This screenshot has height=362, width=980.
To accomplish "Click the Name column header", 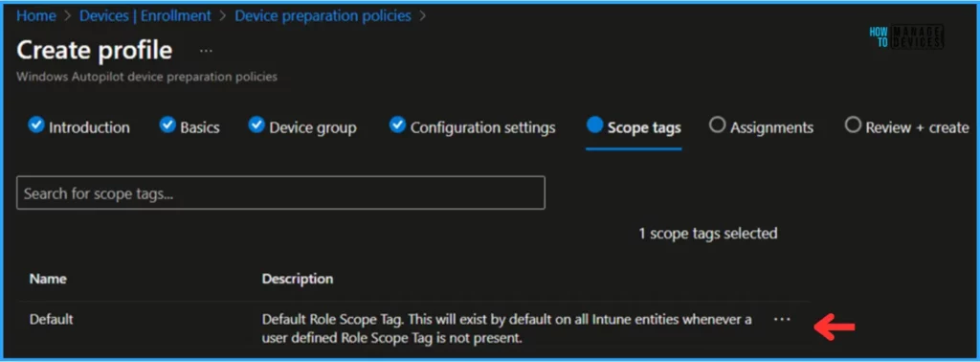I will click(x=48, y=279).
